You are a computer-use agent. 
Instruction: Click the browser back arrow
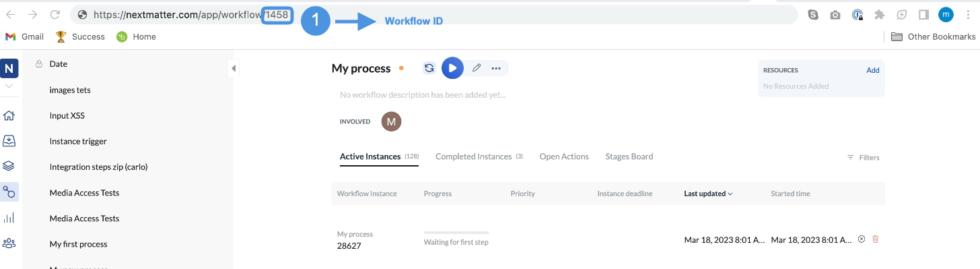coord(10,14)
